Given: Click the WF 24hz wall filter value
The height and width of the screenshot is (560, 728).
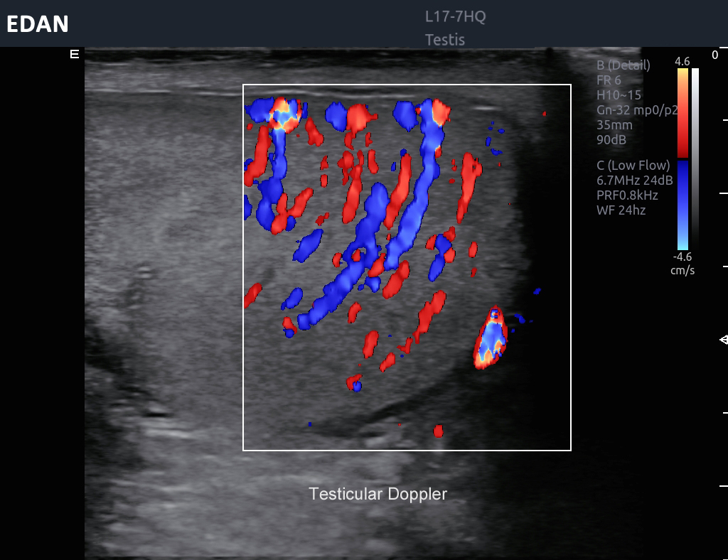Looking at the screenshot, I should pos(621,210).
